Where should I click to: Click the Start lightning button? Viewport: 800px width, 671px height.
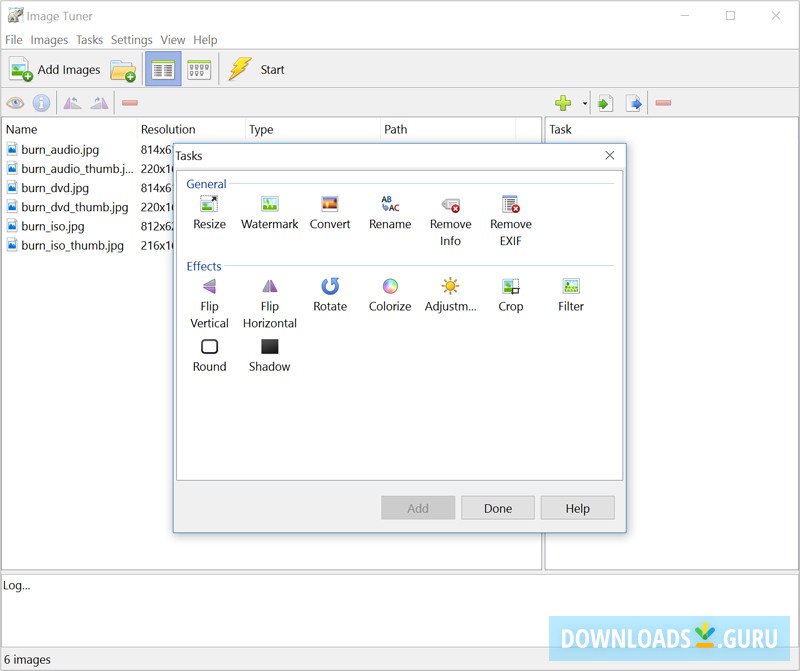pos(256,69)
